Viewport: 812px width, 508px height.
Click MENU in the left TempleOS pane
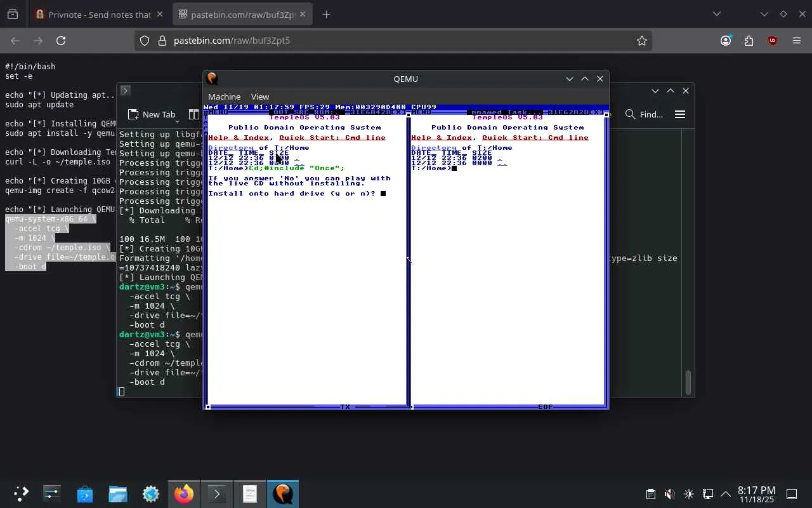218,112
